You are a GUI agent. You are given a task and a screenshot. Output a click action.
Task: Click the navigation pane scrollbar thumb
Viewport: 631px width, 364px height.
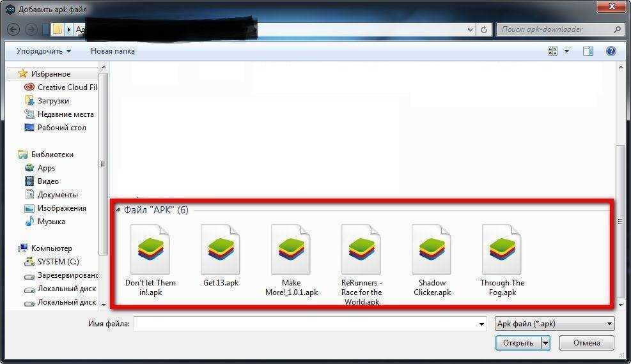(x=103, y=164)
